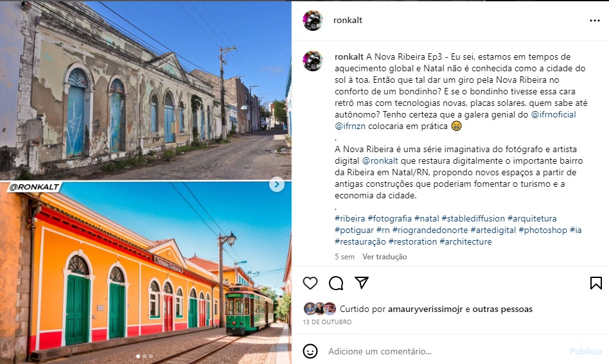Viewport: 609px width, 364px height.
Task: Go to the next carousel photo arrow
Action: (276, 185)
